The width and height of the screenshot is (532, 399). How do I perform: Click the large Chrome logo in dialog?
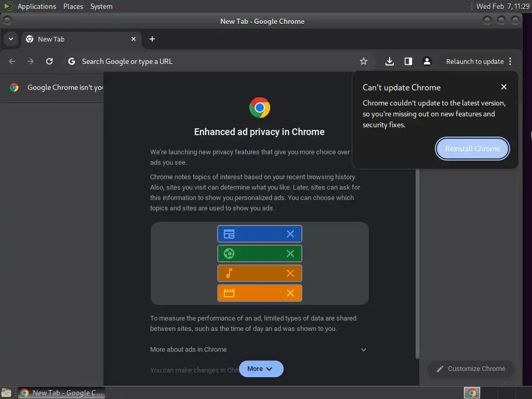[260, 108]
